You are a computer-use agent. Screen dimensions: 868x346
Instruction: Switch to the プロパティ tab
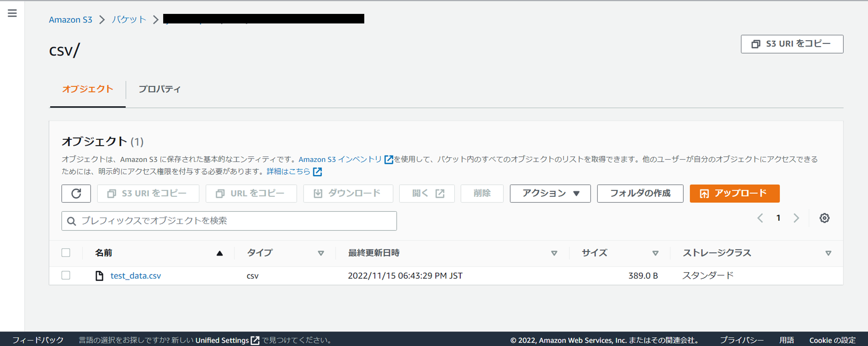tap(159, 89)
